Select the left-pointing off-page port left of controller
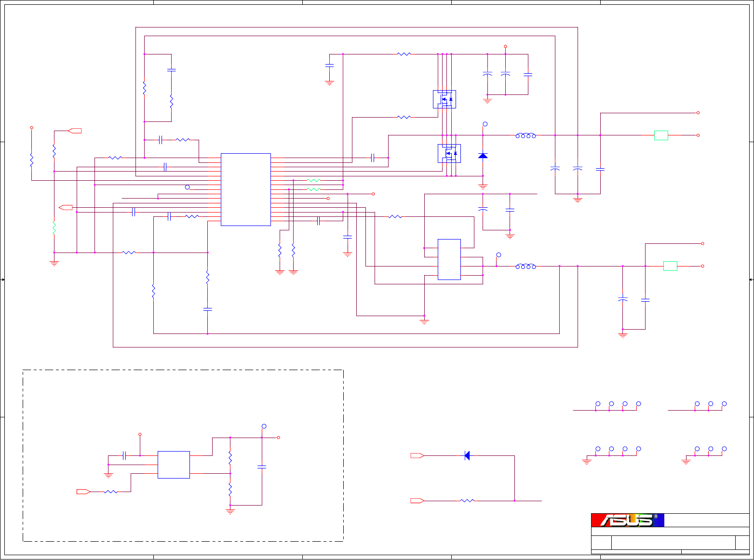 66,207
